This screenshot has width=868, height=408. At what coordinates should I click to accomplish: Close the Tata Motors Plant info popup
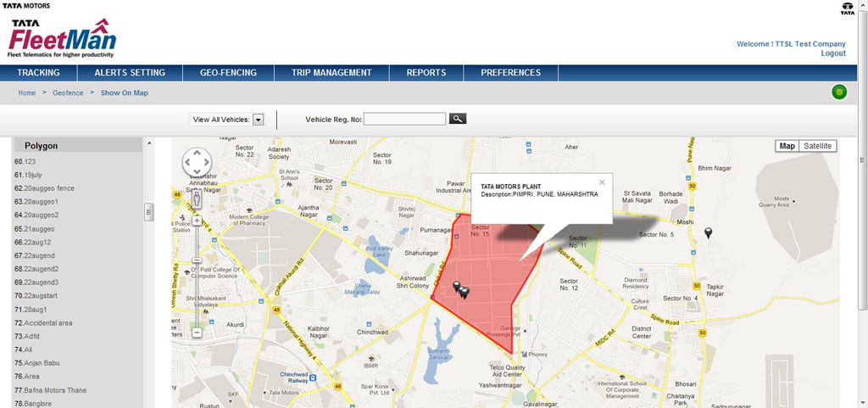[x=603, y=182]
